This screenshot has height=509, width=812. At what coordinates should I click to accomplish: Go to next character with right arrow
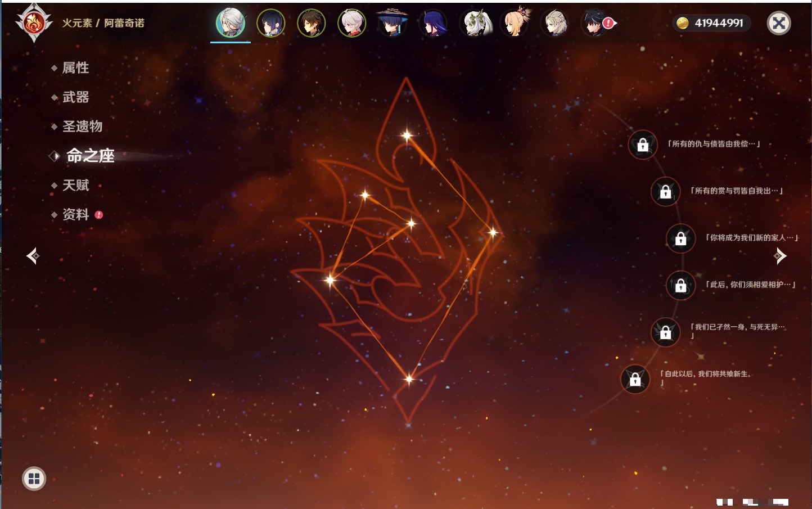pos(779,256)
